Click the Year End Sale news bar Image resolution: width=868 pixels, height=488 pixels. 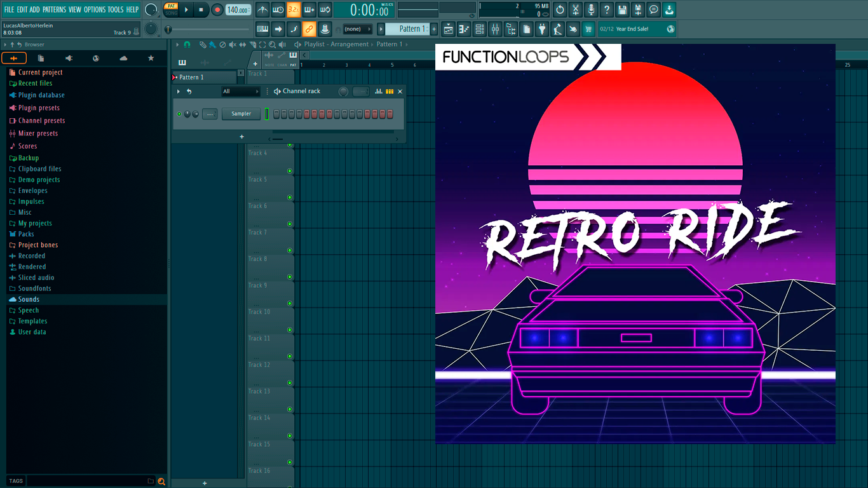(637, 29)
